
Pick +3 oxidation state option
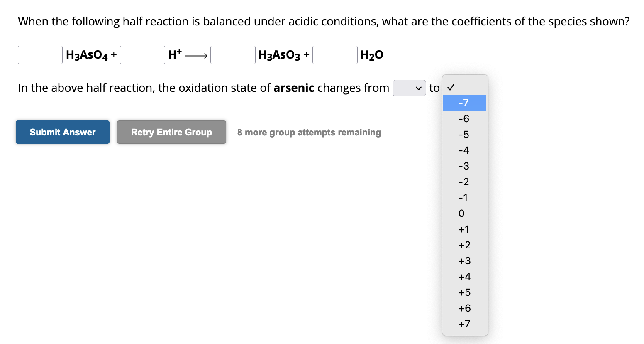464,261
